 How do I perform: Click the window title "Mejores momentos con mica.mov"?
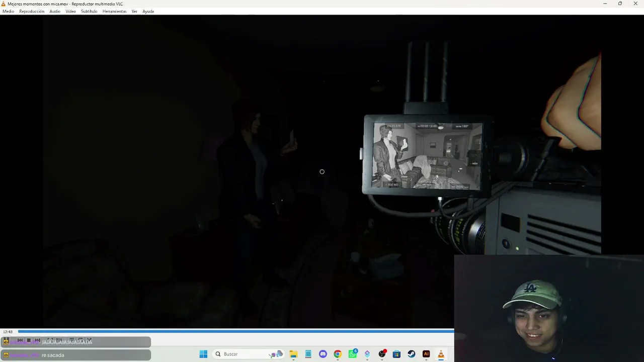pos(38,4)
